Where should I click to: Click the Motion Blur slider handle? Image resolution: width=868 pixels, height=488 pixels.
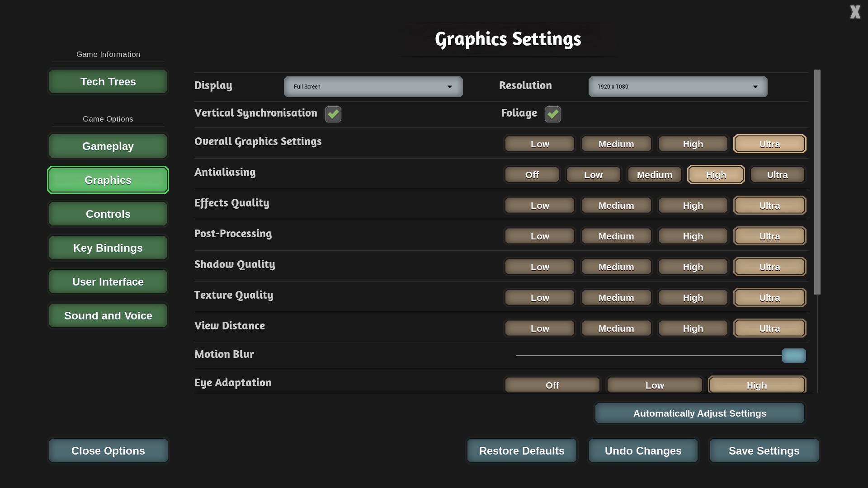[793, 356]
